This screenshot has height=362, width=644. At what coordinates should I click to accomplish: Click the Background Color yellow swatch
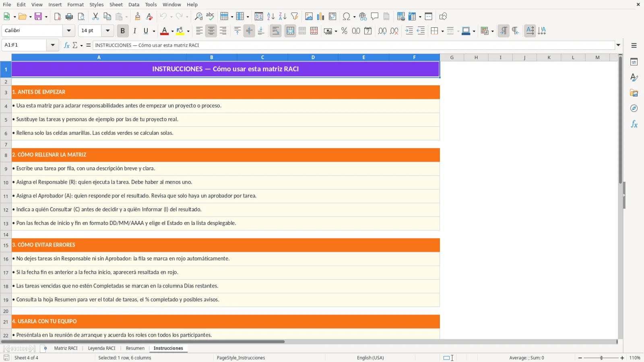point(180,31)
